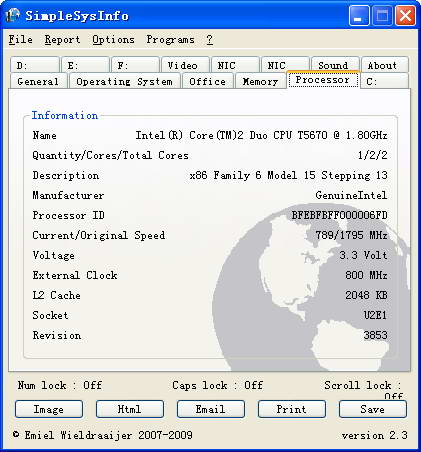Image resolution: width=421 pixels, height=452 pixels.
Task: Click the 'Quantity/Cores/Total Cores' label
Action: pyautogui.click(x=110, y=155)
